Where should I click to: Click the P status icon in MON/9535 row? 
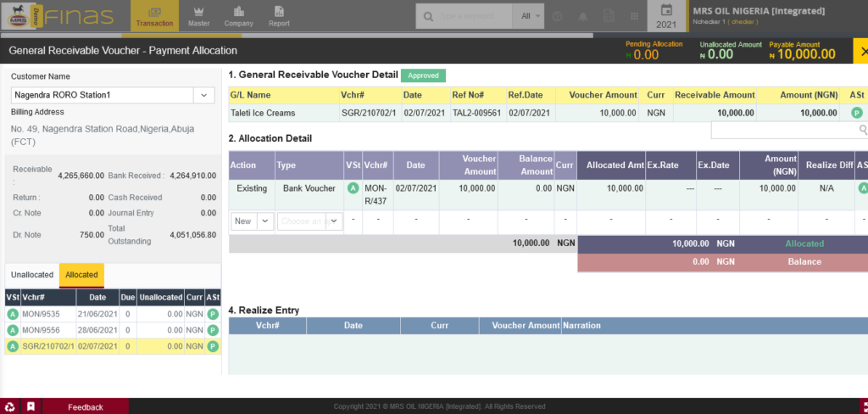(213, 314)
